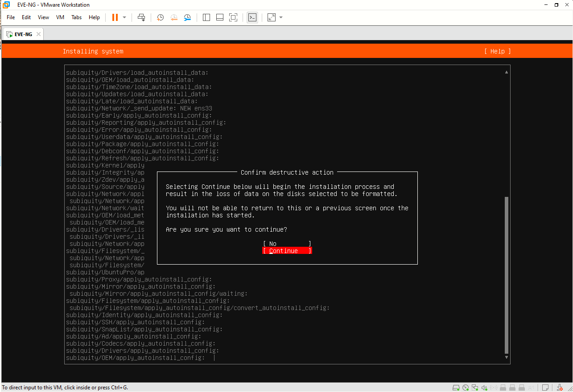Take a snapshot of this virtual machine
This screenshot has height=392, width=573.
pos(161,17)
